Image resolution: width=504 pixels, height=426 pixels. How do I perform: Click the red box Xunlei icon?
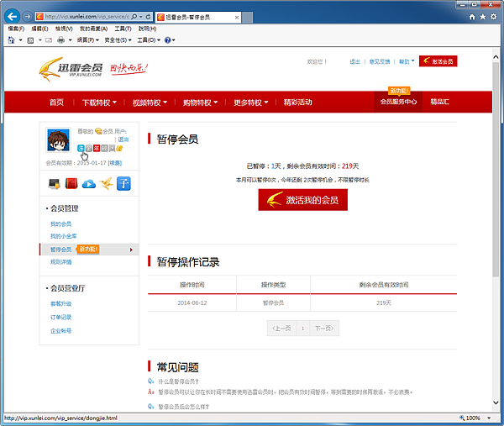(x=71, y=183)
